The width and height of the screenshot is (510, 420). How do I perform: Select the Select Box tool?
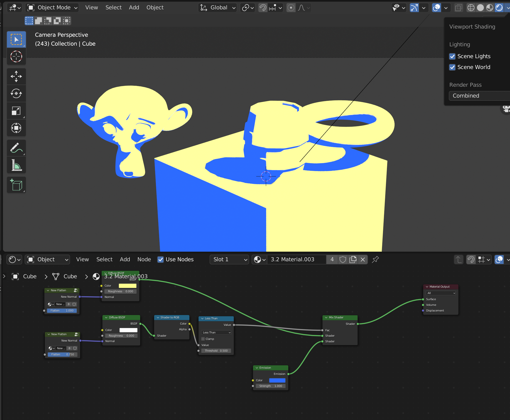(16, 39)
